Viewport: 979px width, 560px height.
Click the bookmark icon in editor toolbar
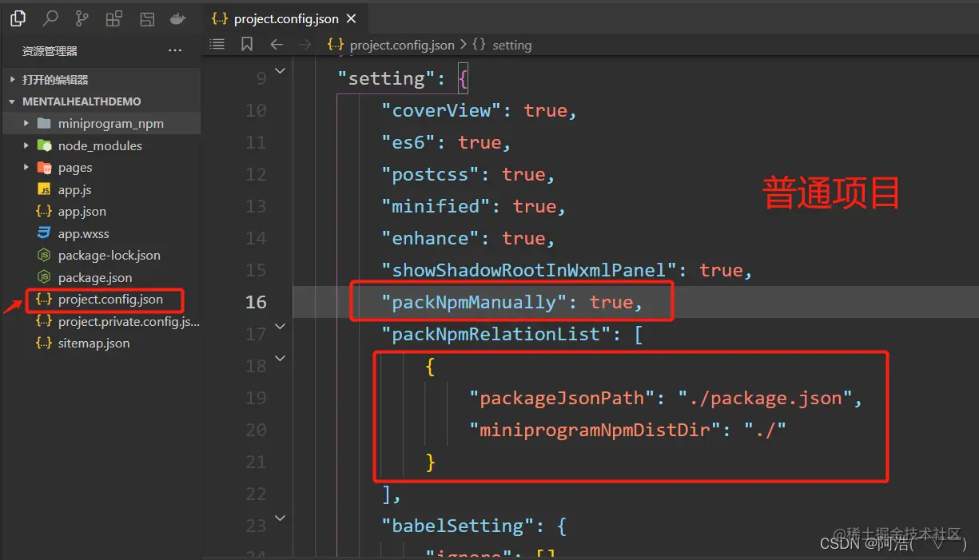[x=247, y=45]
